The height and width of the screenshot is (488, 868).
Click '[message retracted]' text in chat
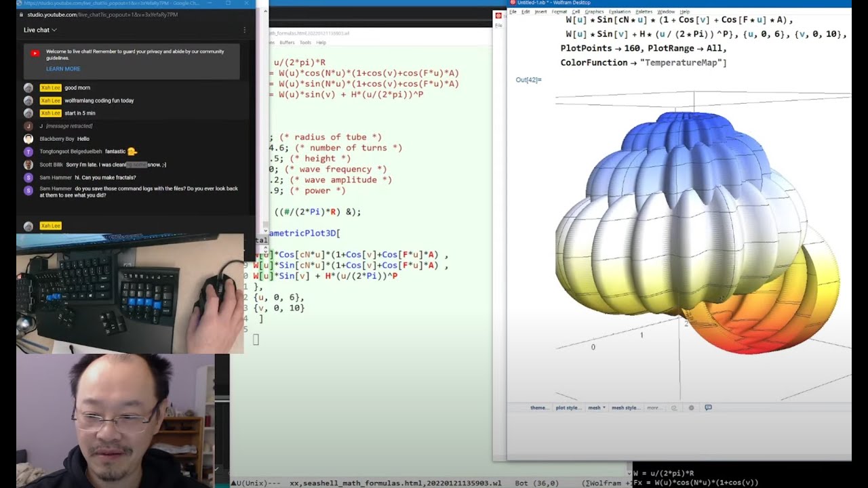pos(69,126)
